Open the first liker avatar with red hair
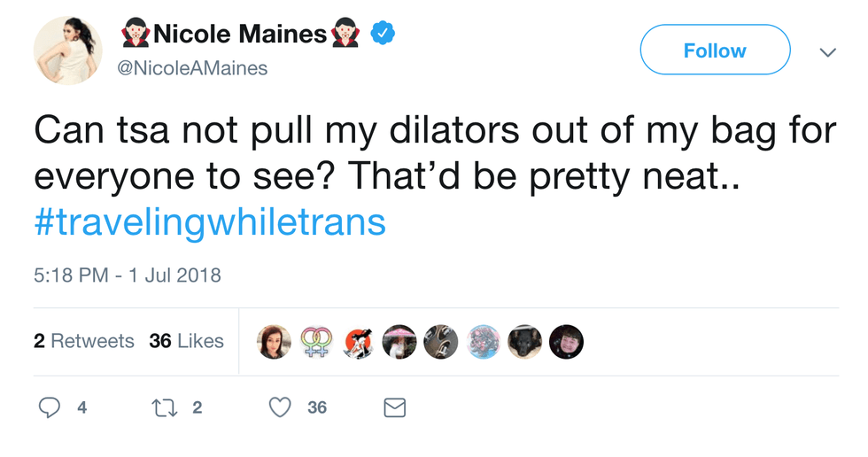Image resolution: width=868 pixels, height=457 pixels. [275, 341]
